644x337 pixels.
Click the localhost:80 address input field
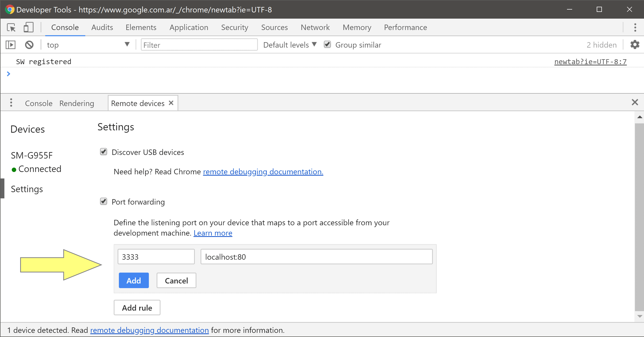(316, 257)
